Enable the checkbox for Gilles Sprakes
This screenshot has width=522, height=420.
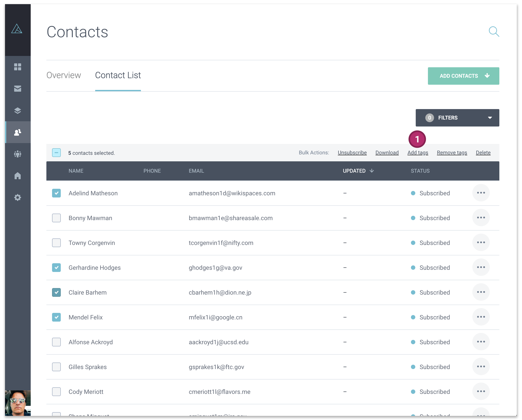tap(56, 367)
